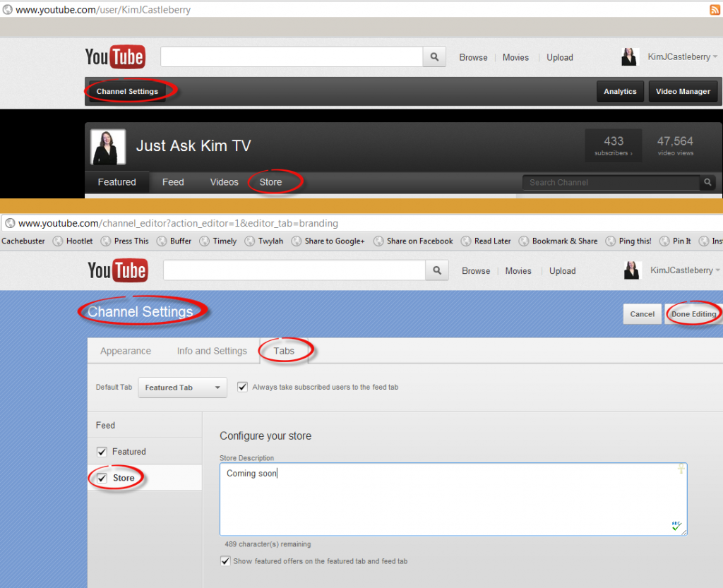This screenshot has height=588, width=723.
Task: Open KimJCastleberry account menu in the upper window
Action: pyautogui.click(x=683, y=56)
